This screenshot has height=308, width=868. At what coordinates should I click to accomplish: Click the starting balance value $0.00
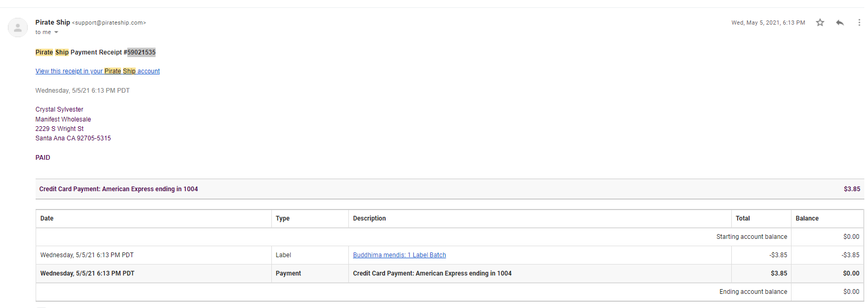[851, 237]
